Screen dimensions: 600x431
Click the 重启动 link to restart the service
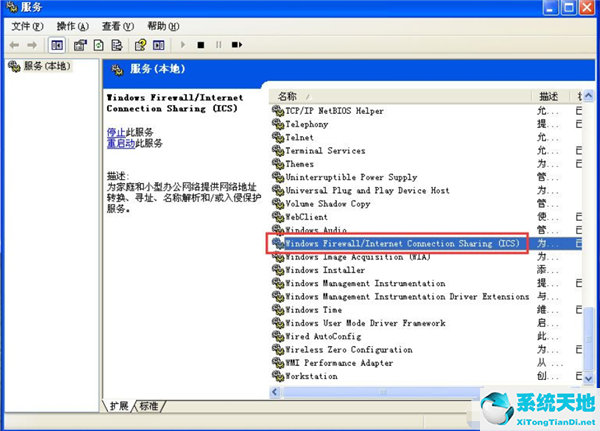pos(121,144)
